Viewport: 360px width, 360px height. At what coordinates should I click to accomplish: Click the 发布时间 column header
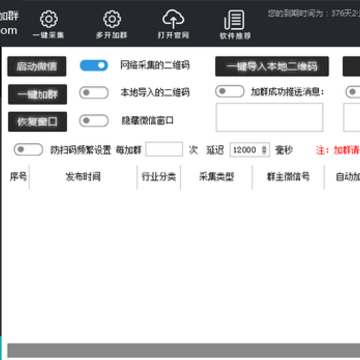tap(83, 177)
